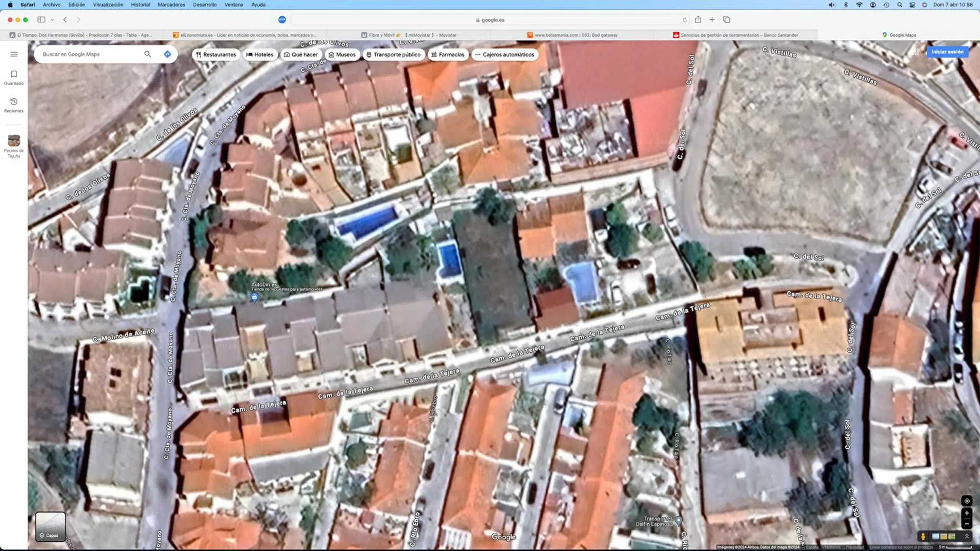Zoom in with the plus button

click(x=966, y=513)
